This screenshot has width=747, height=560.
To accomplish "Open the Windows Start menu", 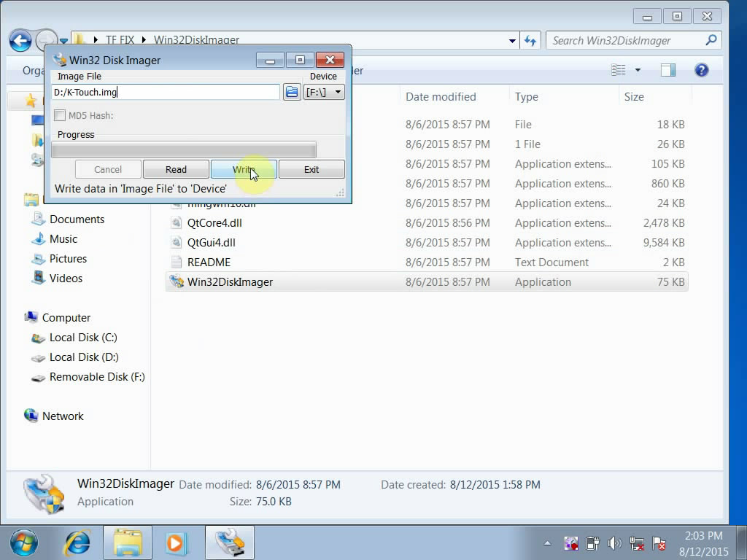I will [x=23, y=542].
